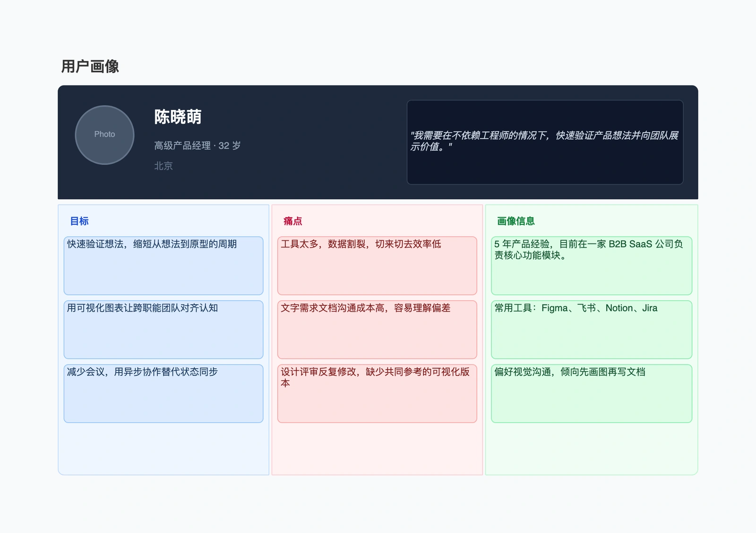Open the 目标 section header
The image size is (756, 533).
click(79, 221)
